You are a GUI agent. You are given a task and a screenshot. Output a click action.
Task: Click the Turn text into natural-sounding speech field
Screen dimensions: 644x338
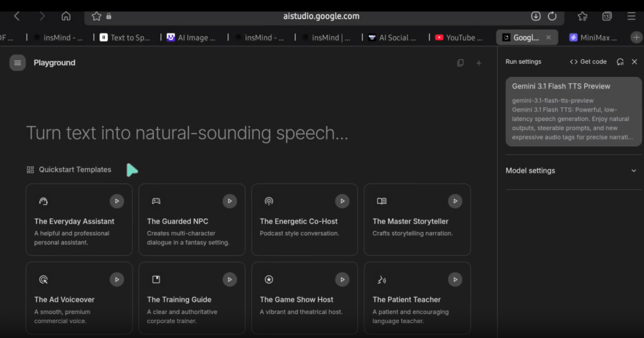pyautogui.click(x=187, y=133)
